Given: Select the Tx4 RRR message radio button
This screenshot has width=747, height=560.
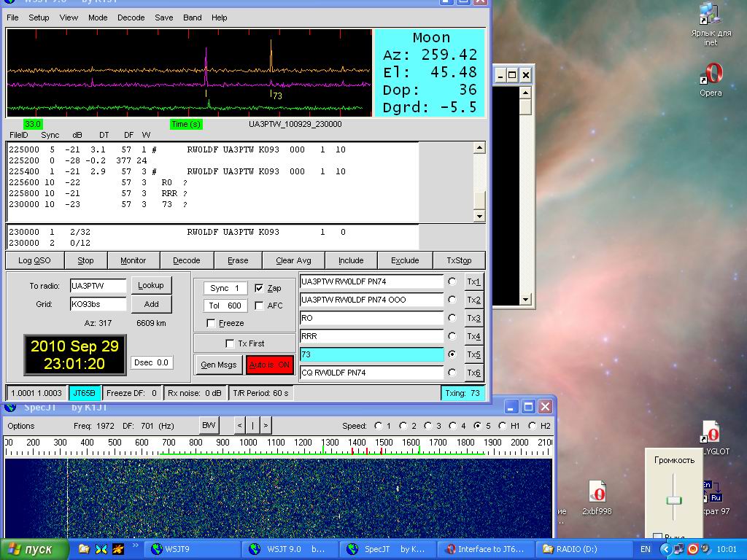Looking at the screenshot, I should point(452,336).
